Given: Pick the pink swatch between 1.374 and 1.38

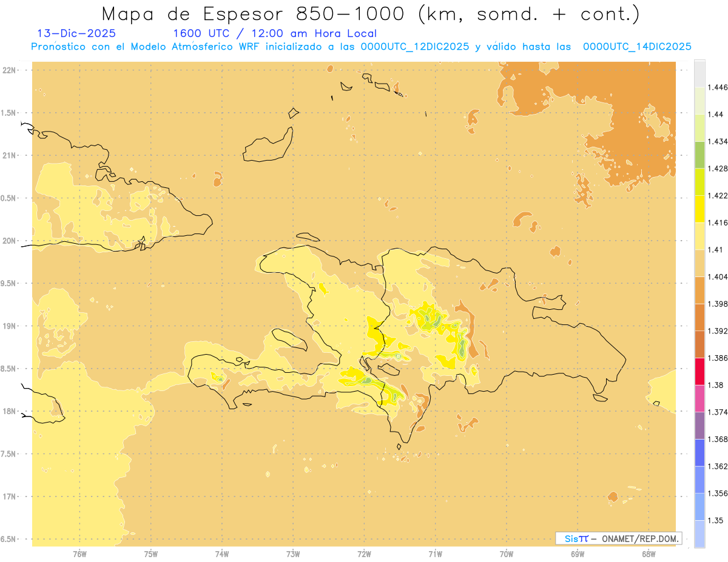Looking at the screenshot, I should click(x=699, y=398).
